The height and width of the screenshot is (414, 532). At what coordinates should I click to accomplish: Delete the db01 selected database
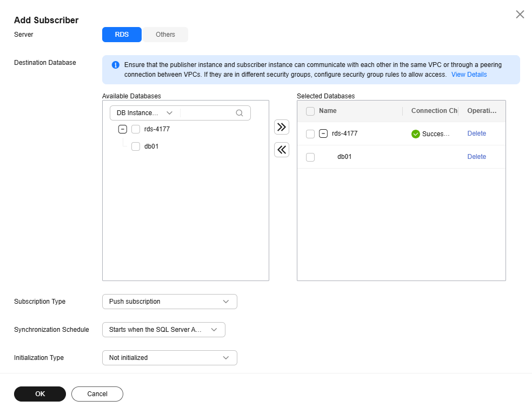tap(476, 157)
